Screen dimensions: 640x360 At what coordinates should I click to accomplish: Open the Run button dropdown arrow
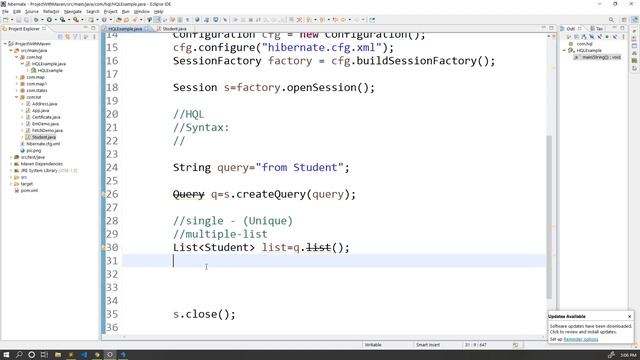(55, 20)
